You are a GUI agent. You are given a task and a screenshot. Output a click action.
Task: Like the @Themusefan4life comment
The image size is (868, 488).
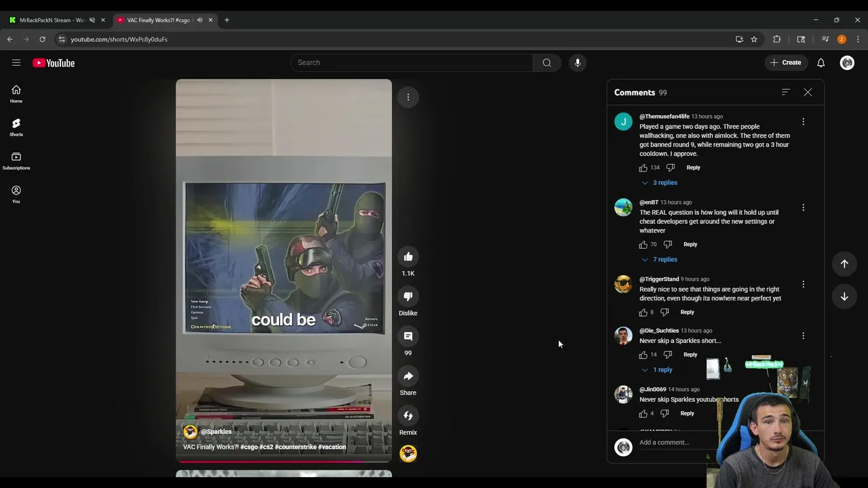point(643,167)
